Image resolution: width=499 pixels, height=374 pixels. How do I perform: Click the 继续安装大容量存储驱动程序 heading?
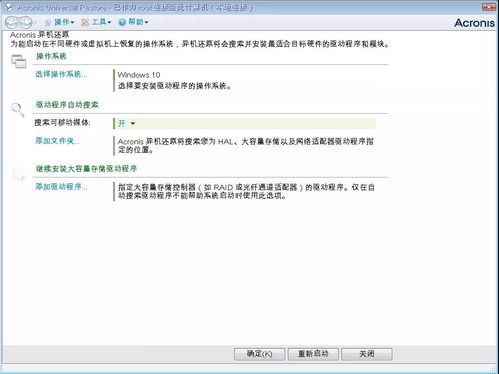coord(86,169)
